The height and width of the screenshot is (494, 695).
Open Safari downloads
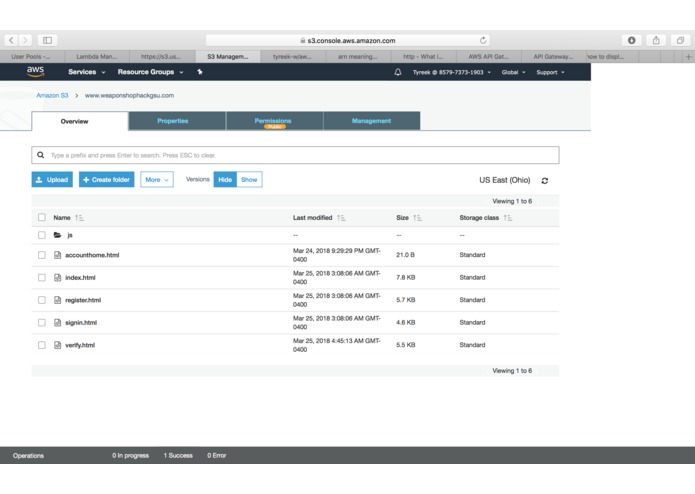[631, 40]
